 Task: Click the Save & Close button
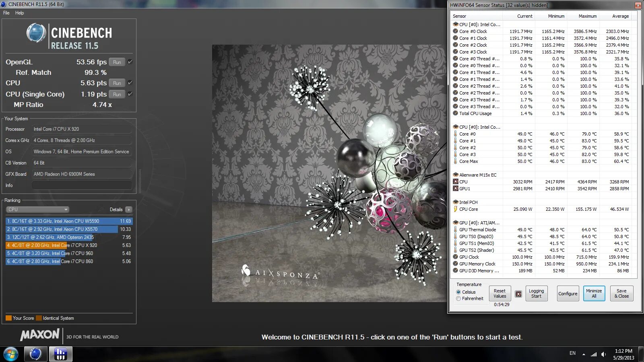tap(621, 294)
